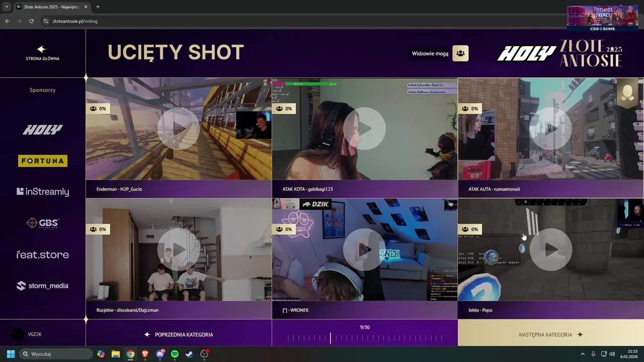This screenshot has width=644, height=362.
Task: Click the UCIĘTY SHOT category heading
Action: 176,52
